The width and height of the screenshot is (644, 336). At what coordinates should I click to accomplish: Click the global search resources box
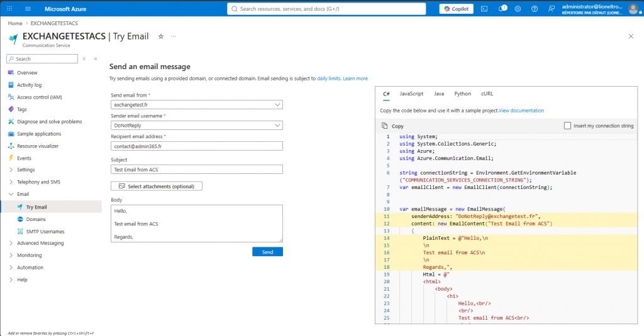[326, 9]
